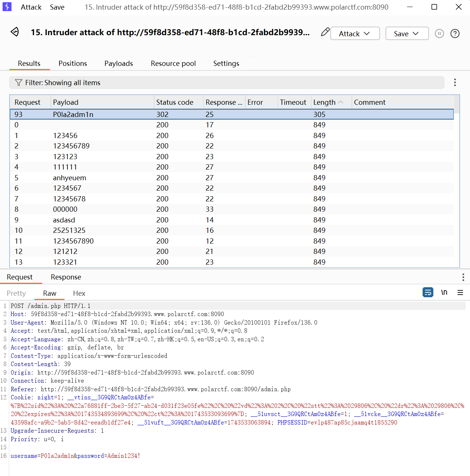Select the result row with payload 123456789
The width and height of the screenshot is (470, 476).
pos(232,146)
